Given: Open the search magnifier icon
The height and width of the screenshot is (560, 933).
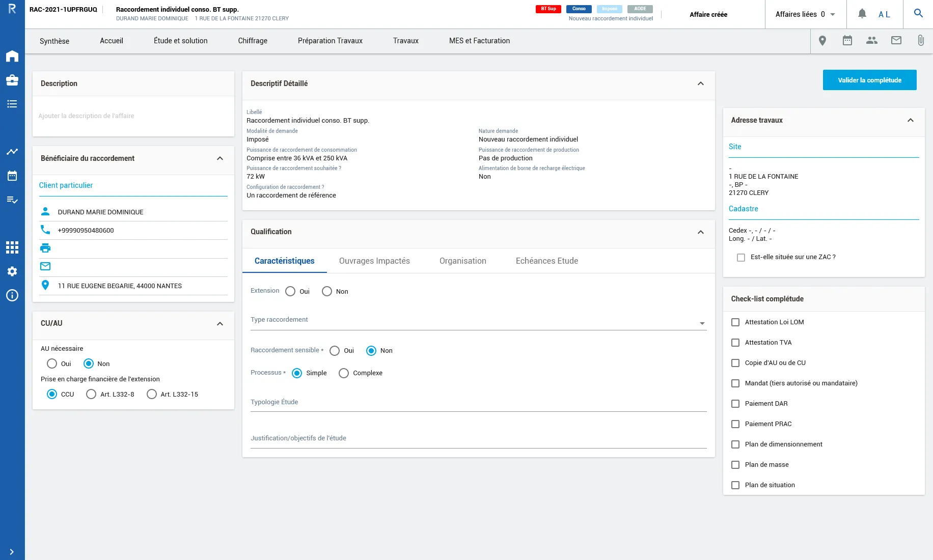Looking at the screenshot, I should 918,14.
